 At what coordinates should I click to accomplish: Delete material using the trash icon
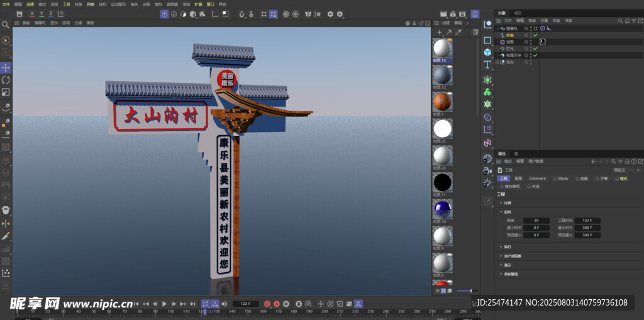[475, 32]
